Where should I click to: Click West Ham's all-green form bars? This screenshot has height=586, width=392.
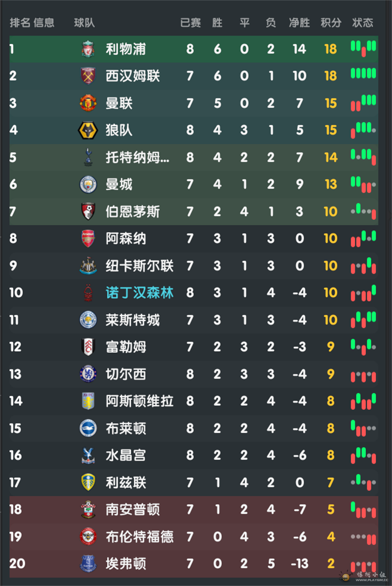point(363,74)
